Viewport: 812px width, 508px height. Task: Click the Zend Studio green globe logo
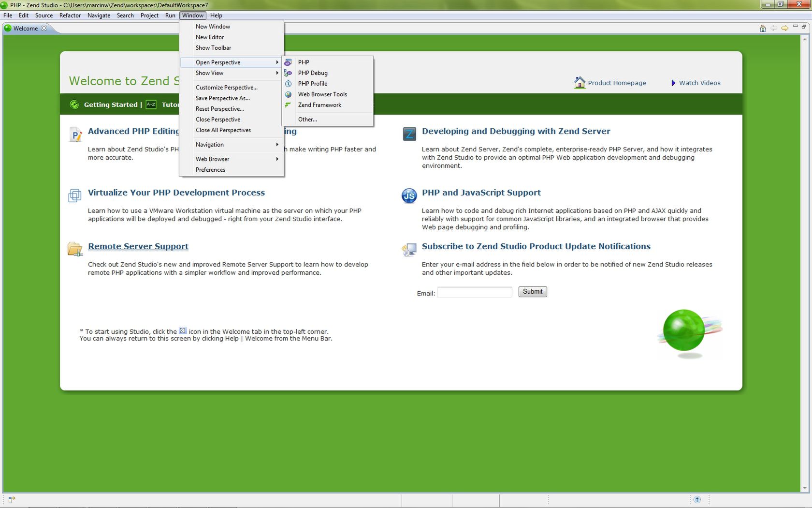(684, 330)
